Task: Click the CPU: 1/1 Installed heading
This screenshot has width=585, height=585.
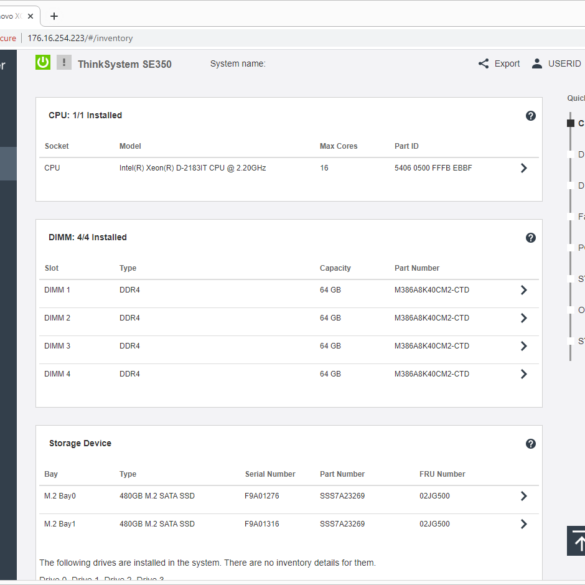Action: point(85,115)
